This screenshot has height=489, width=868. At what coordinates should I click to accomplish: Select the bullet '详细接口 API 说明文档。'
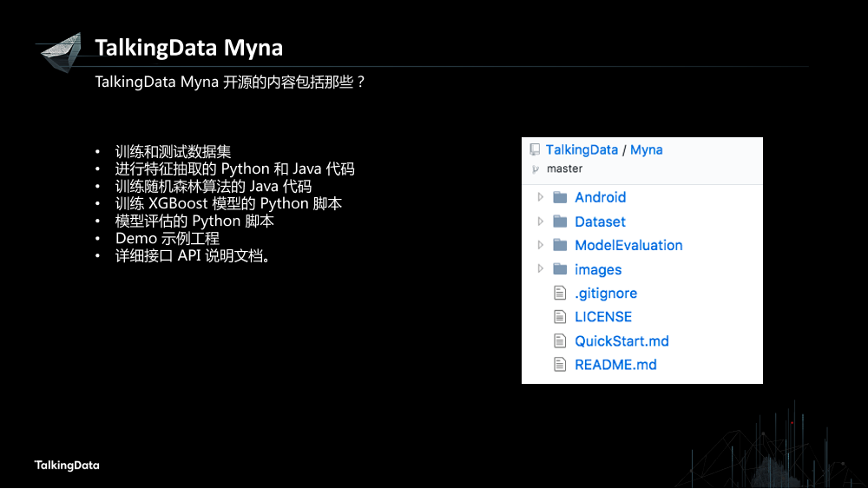pos(193,256)
